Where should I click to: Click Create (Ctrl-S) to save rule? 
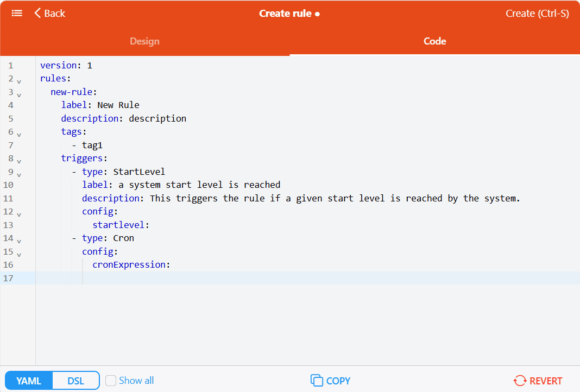coord(537,14)
